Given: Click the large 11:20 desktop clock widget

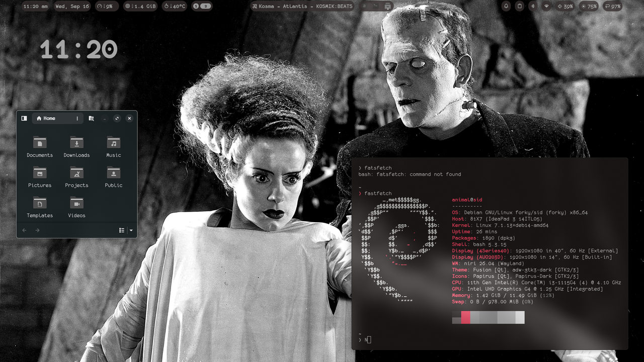Looking at the screenshot, I should (x=78, y=49).
